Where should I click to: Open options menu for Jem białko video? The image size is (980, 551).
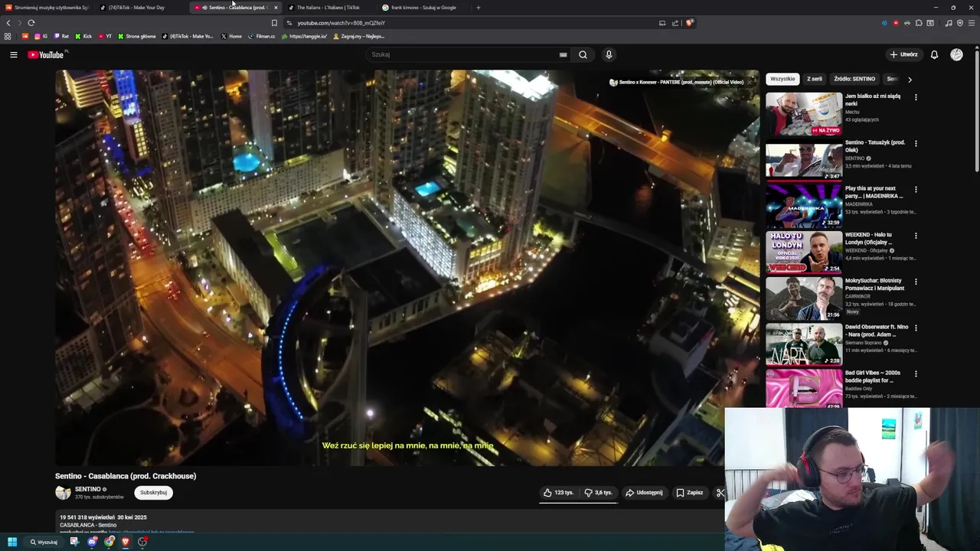pos(916,97)
